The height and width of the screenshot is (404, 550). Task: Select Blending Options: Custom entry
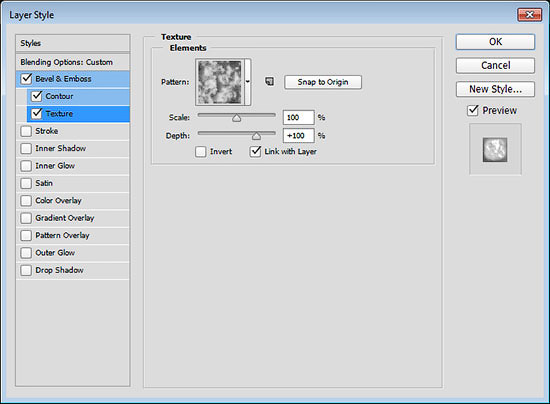click(x=73, y=62)
